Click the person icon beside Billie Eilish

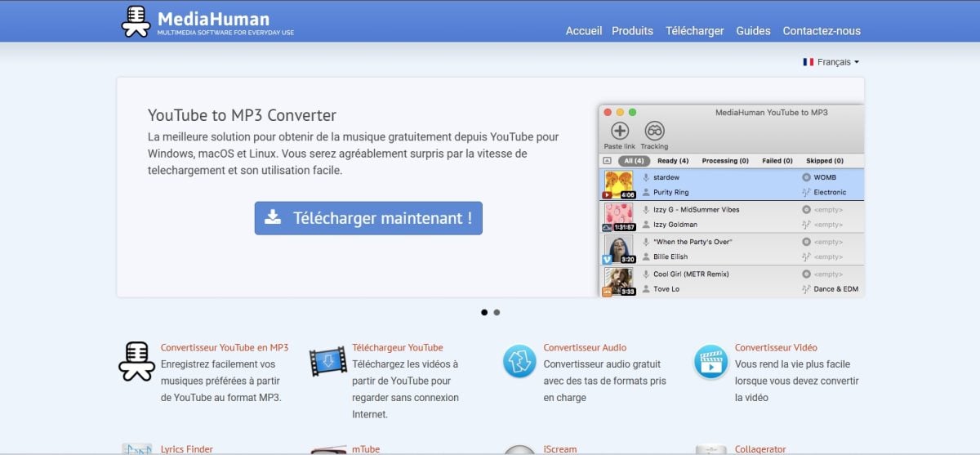[646, 257]
